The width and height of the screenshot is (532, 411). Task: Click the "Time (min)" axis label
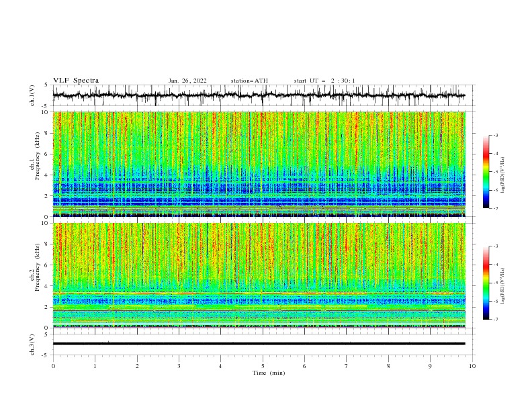pyautogui.click(x=269, y=373)
